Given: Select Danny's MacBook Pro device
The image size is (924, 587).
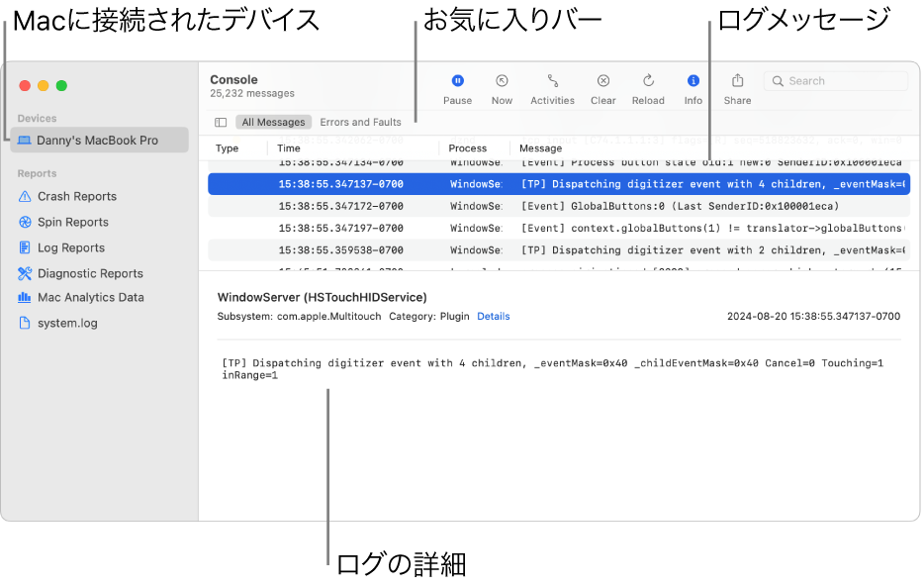Looking at the screenshot, I should [x=99, y=141].
